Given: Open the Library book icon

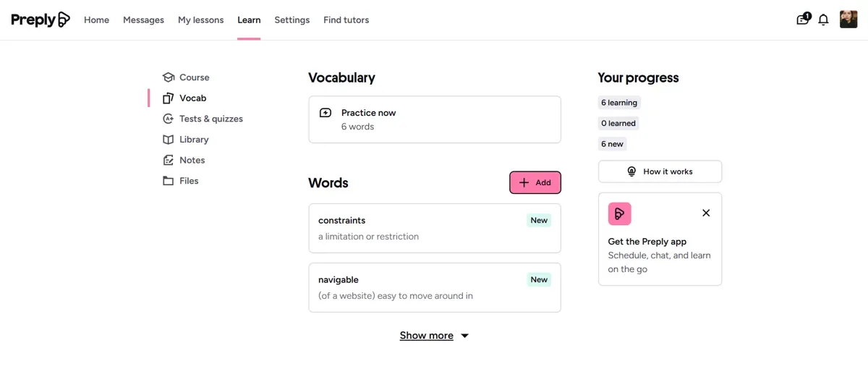Looking at the screenshot, I should (169, 140).
